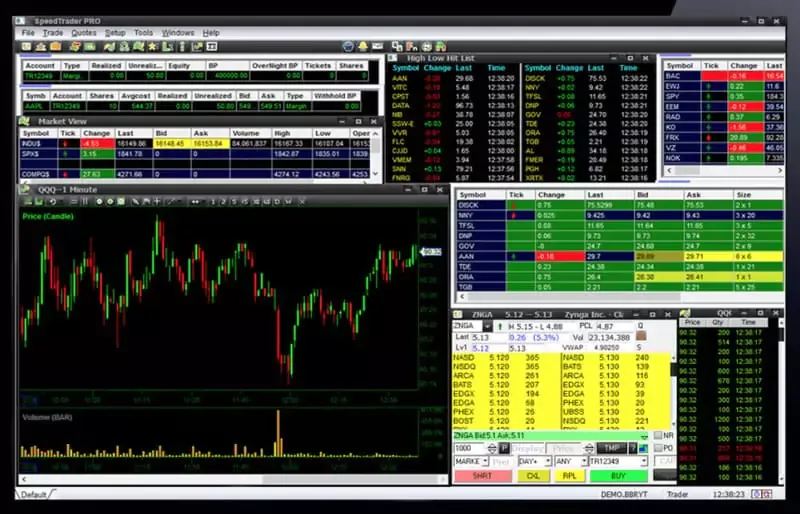This screenshot has height=514, width=800.
Task: Open the ZNGA symbol dropdown
Action: tap(487, 326)
